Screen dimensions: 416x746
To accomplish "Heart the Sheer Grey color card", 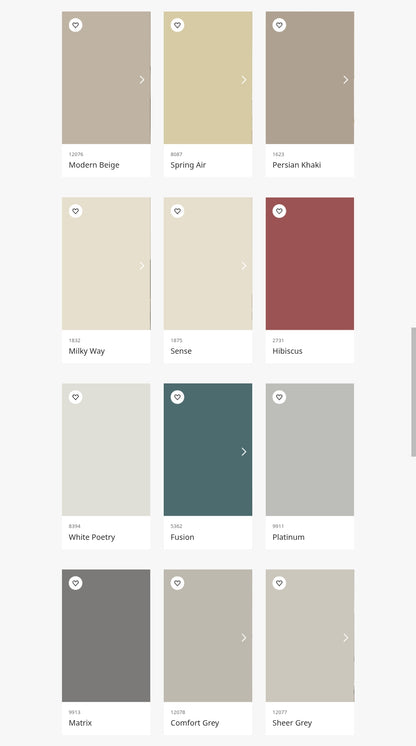I will (279, 583).
